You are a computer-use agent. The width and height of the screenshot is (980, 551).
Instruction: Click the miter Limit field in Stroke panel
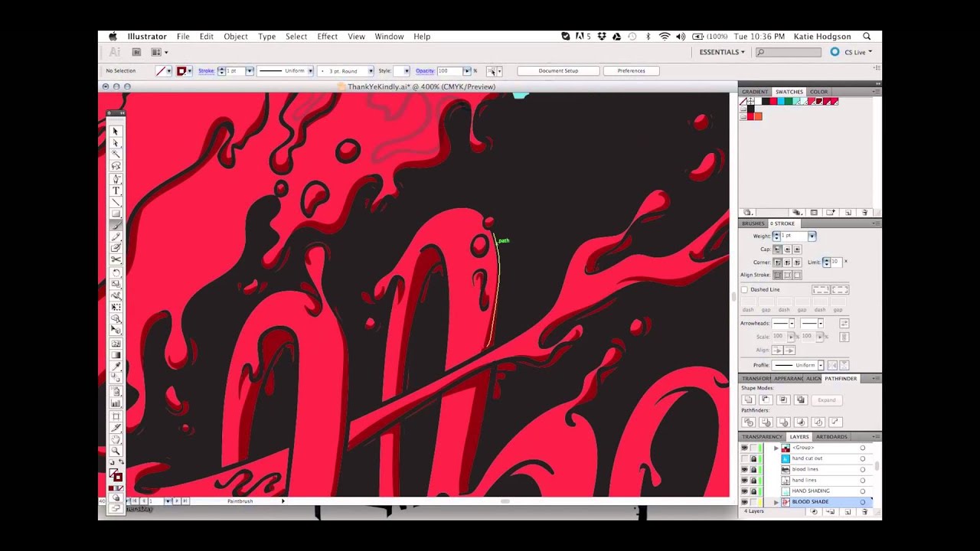835,262
